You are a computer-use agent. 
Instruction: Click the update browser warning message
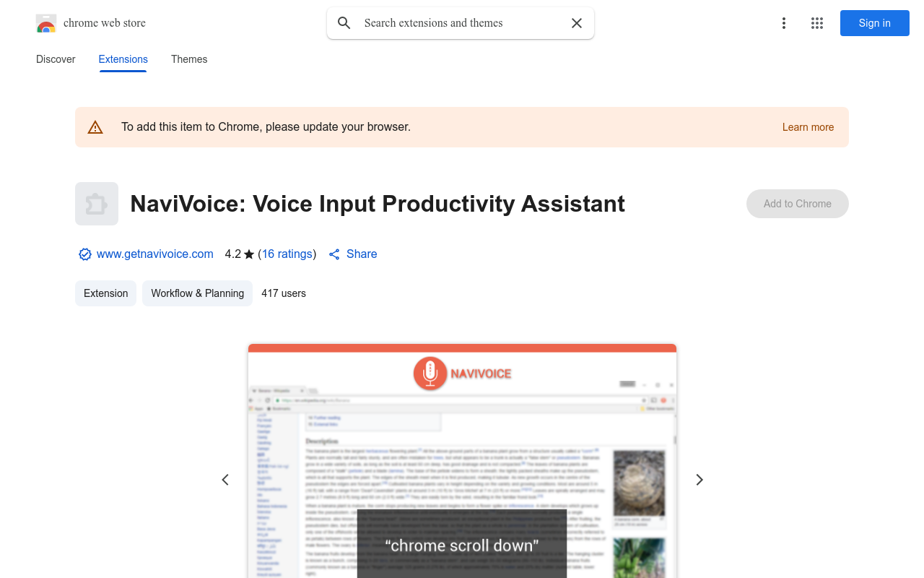point(266,127)
